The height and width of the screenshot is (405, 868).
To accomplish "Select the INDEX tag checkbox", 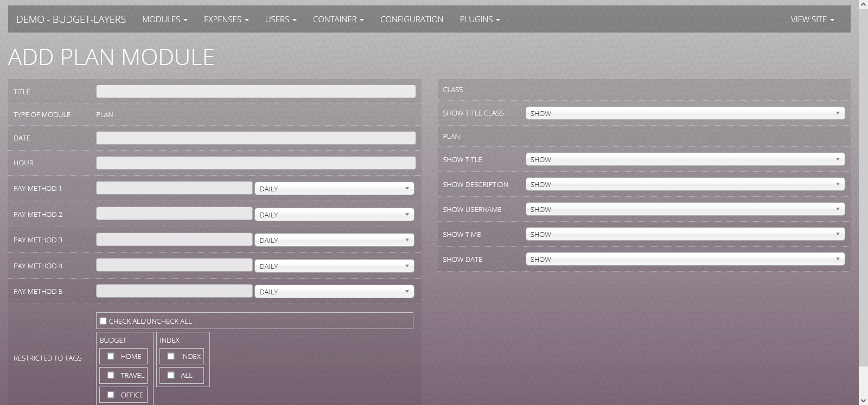I will (171, 356).
